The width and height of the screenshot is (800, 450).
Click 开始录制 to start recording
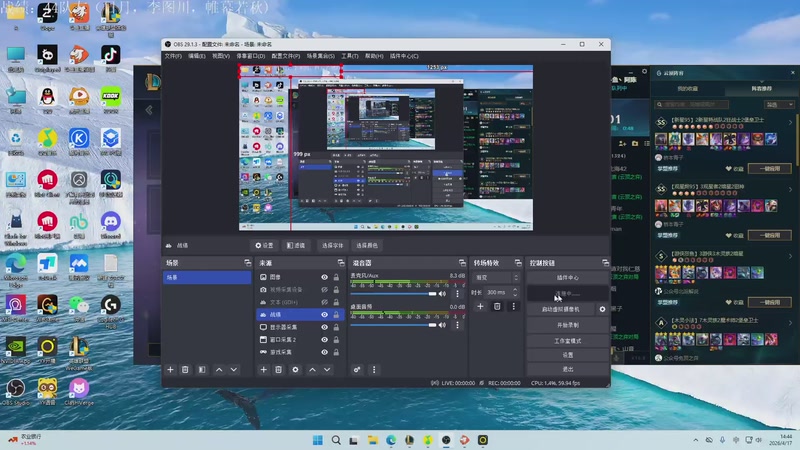567,325
